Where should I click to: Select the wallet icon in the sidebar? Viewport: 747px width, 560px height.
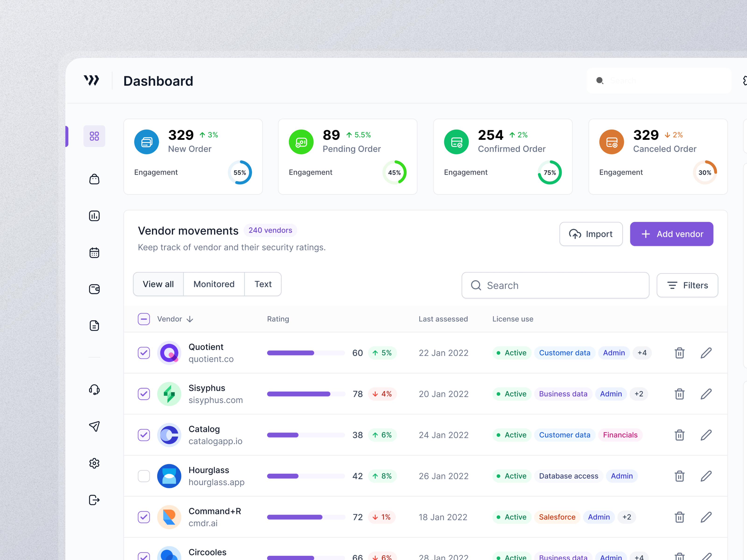[94, 289]
